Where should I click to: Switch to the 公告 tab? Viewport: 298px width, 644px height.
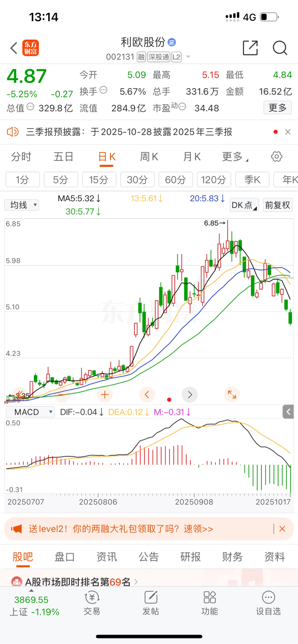tap(149, 557)
